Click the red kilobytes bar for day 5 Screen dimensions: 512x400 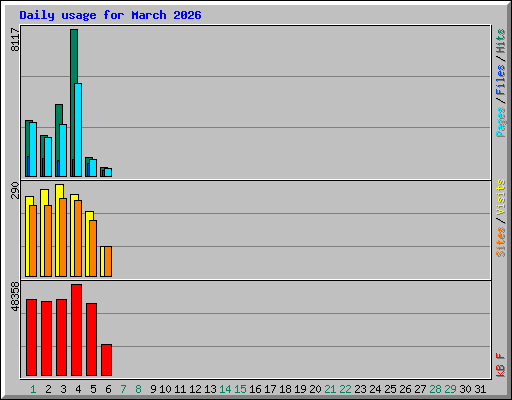pos(91,339)
